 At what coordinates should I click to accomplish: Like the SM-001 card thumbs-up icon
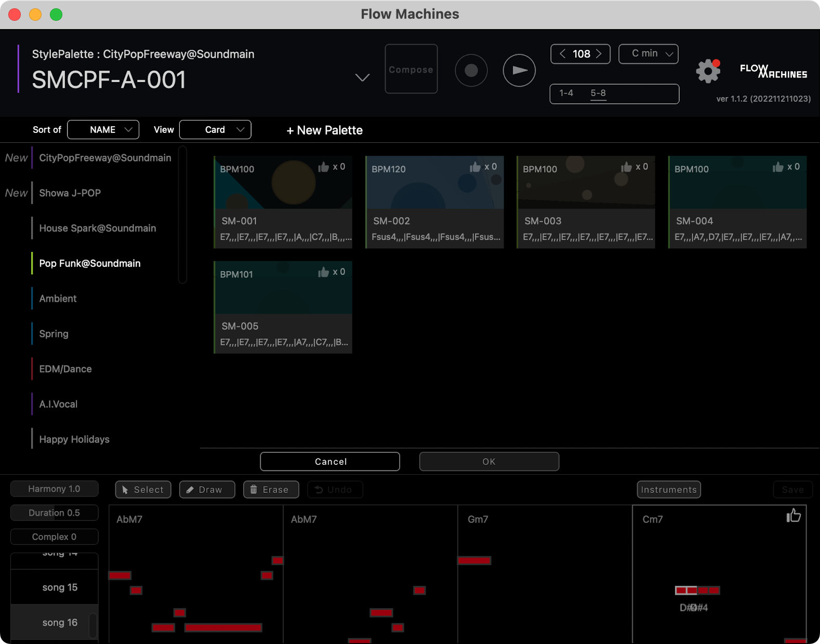pos(324,167)
